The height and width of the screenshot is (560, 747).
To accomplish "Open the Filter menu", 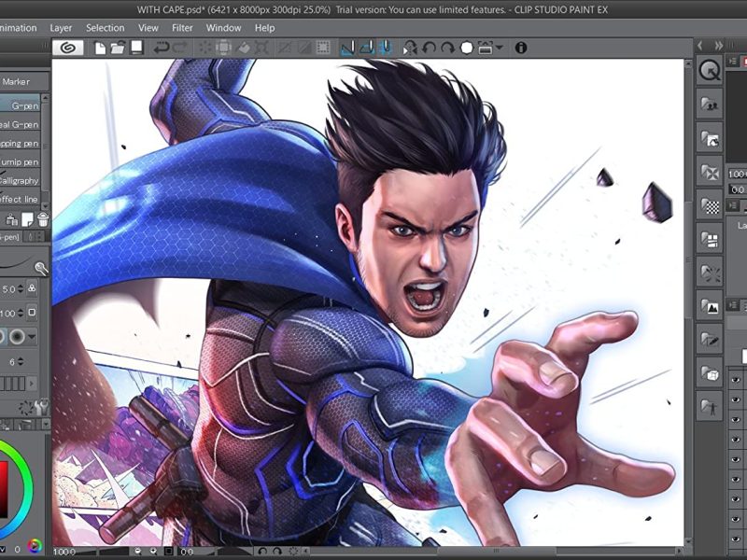I will [182, 28].
